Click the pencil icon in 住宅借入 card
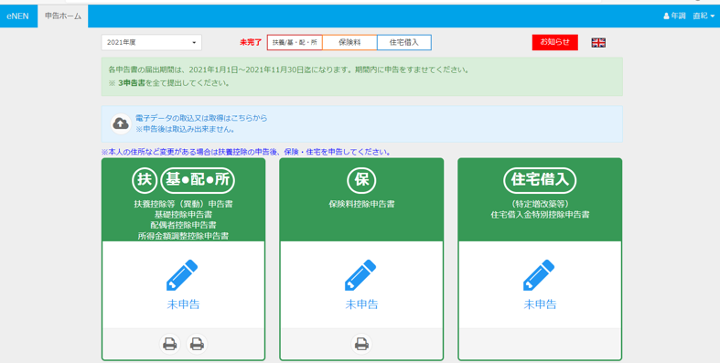Screen dimensions: 720x364 coord(539,275)
